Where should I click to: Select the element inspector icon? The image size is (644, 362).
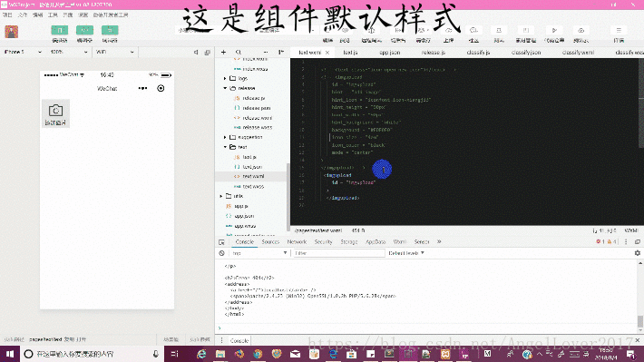tap(222, 242)
